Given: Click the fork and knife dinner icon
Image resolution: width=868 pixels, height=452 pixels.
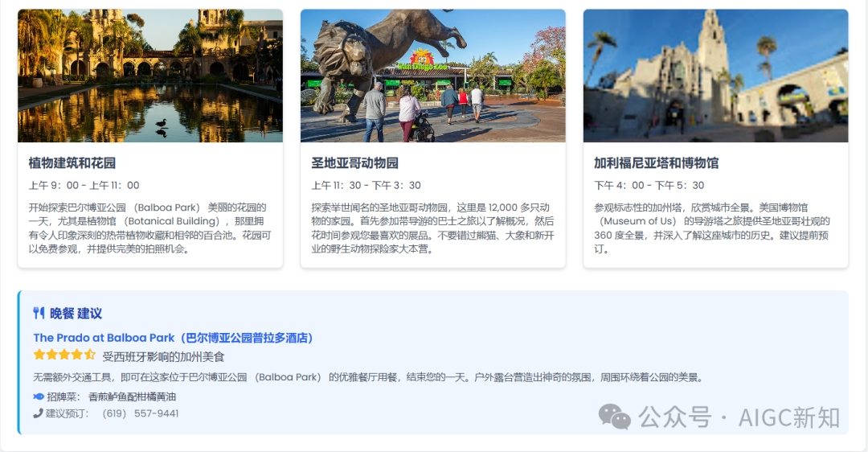Looking at the screenshot, I should pos(39,313).
